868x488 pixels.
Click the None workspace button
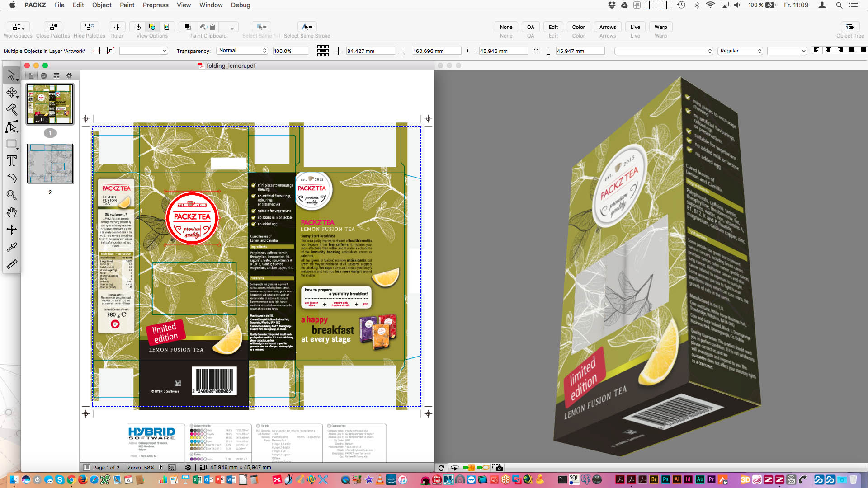click(x=506, y=27)
